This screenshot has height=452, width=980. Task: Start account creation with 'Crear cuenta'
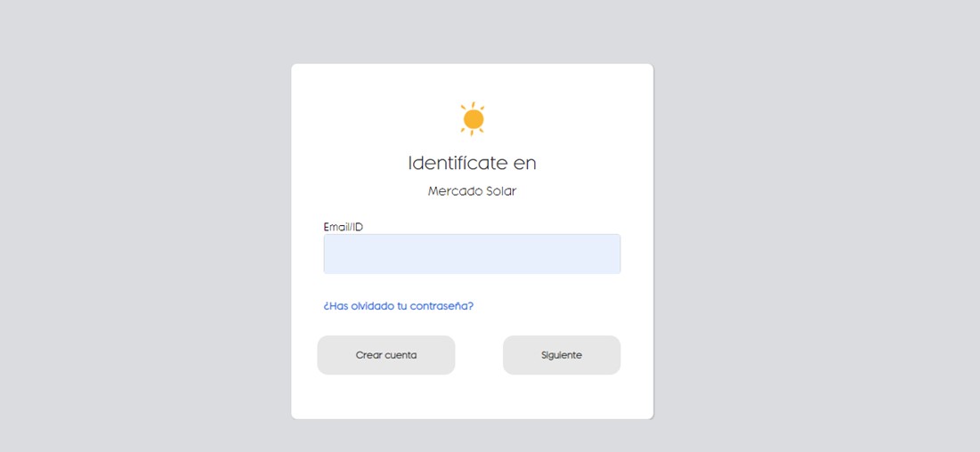pyautogui.click(x=385, y=355)
